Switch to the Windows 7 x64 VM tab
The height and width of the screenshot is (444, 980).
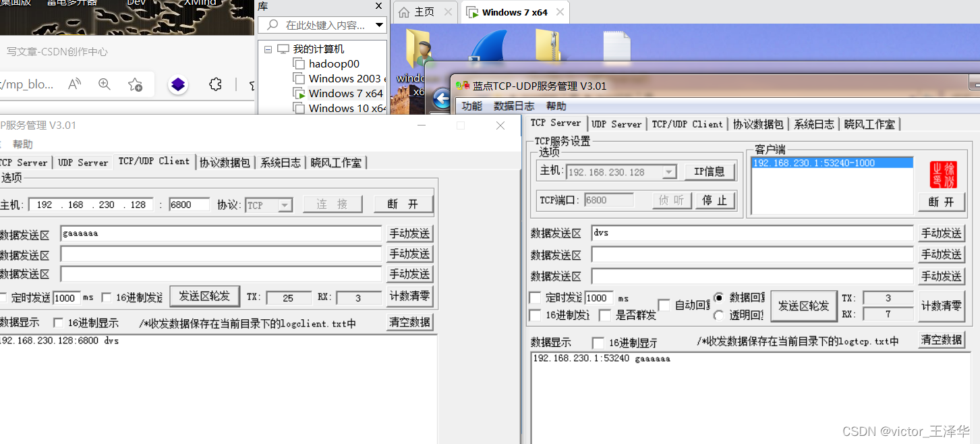pos(515,12)
